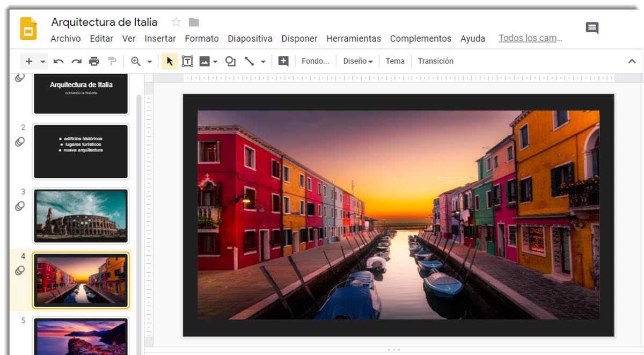
Task: Select the cursor arrow tool
Action: [x=170, y=61]
